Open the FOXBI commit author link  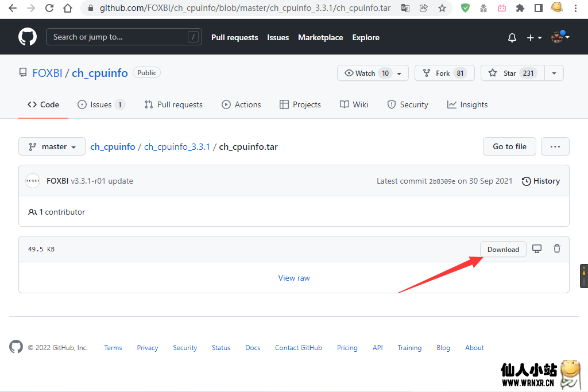pos(57,181)
